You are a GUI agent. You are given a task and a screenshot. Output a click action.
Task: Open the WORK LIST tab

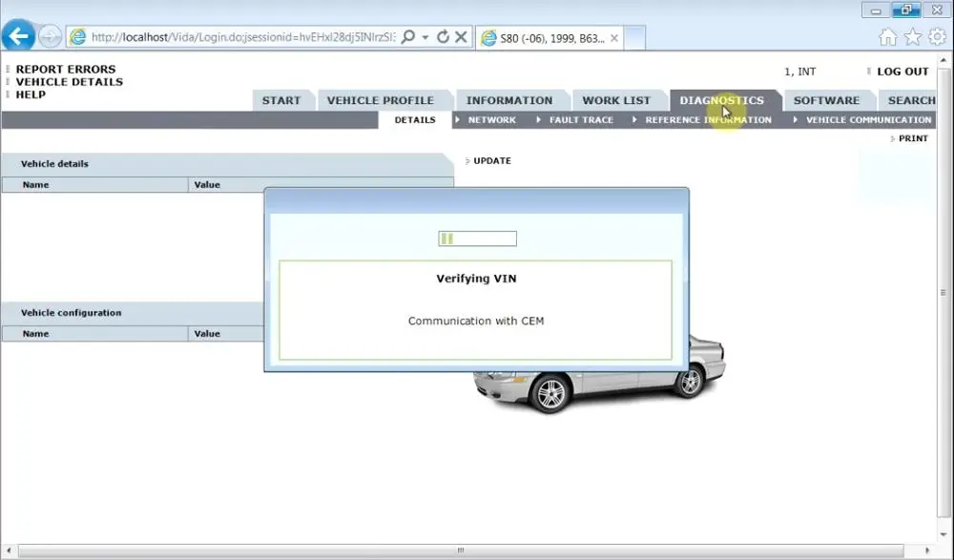pos(616,100)
